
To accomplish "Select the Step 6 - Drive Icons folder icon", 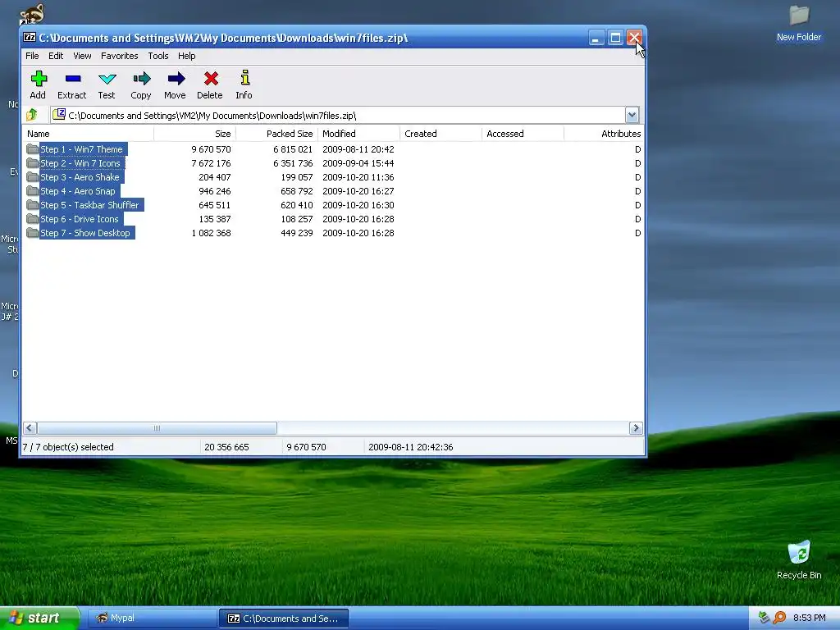I will click(x=32, y=218).
